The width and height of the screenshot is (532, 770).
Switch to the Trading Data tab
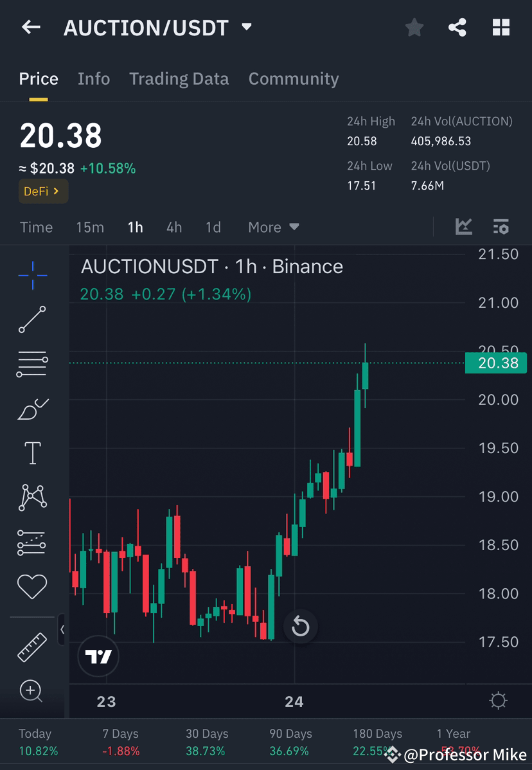pyautogui.click(x=179, y=78)
